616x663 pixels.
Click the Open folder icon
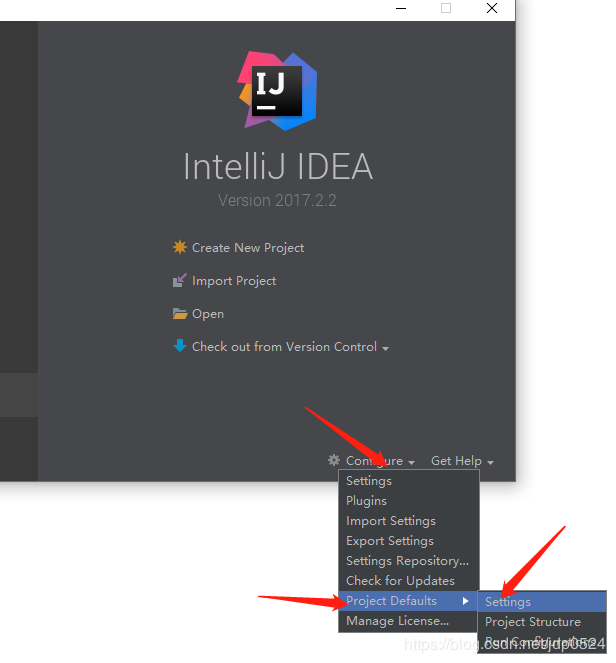click(x=180, y=314)
